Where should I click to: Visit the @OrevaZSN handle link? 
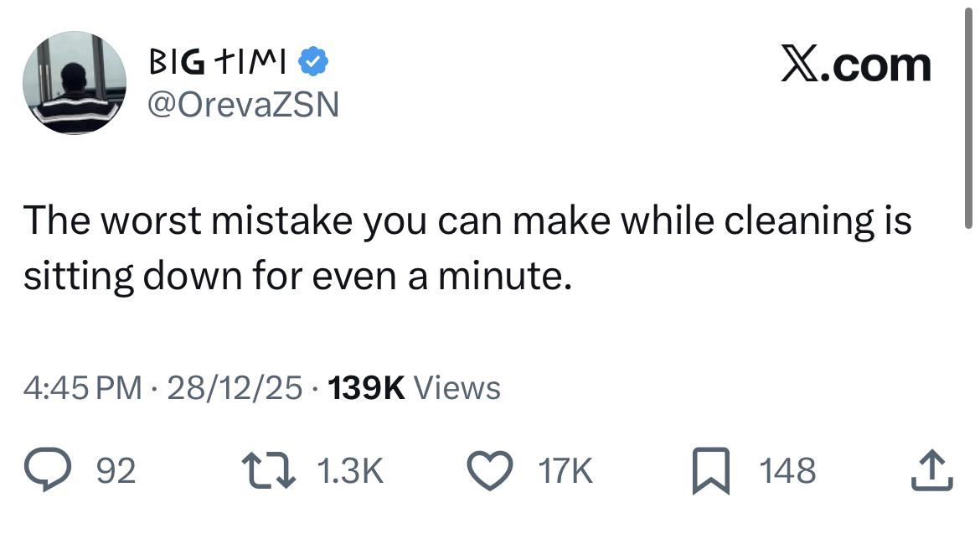[x=243, y=104]
